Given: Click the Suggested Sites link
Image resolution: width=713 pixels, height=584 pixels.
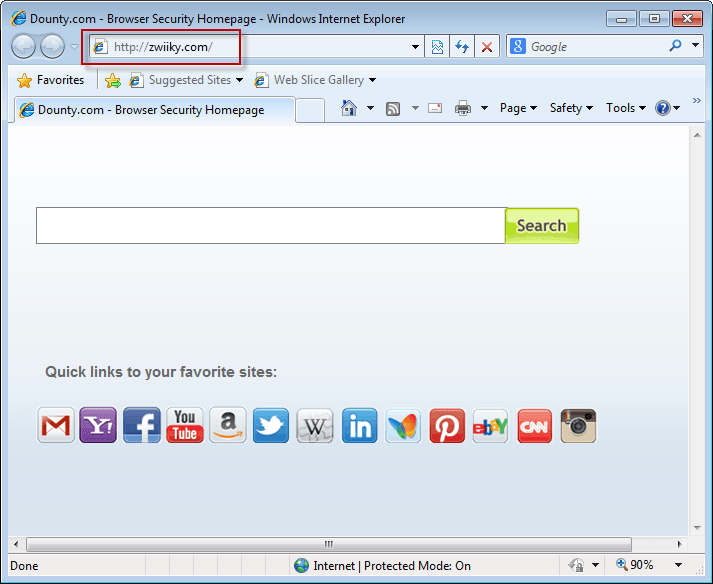Looking at the screenshot, I should point(190,80).
